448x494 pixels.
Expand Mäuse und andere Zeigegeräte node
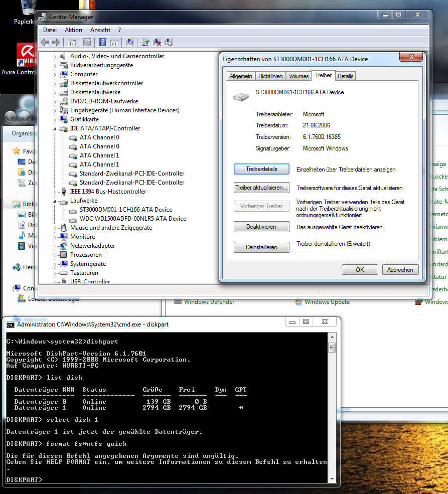point(55,228)
